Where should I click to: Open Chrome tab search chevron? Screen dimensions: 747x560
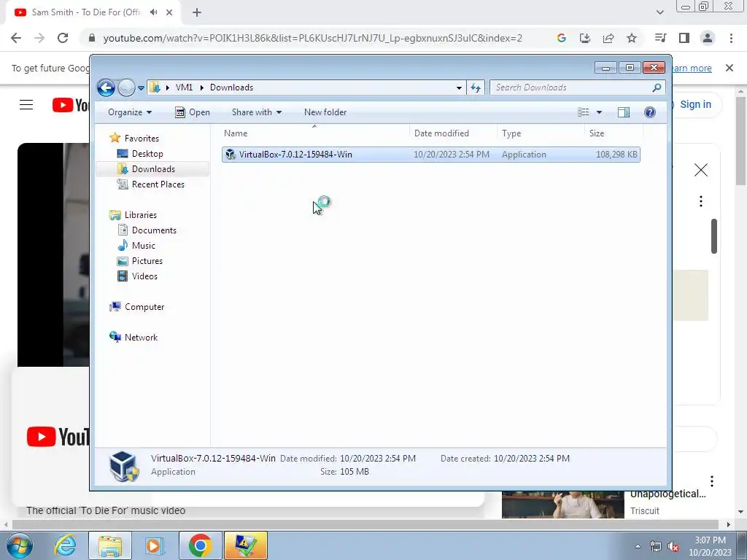click(659, 13)
